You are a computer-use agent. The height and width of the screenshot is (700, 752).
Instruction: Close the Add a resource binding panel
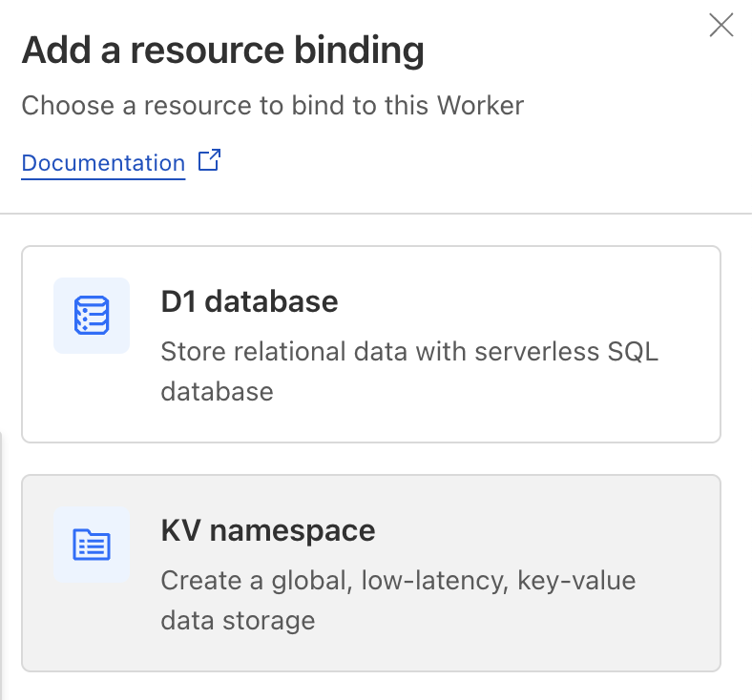(x=721, y=25)
